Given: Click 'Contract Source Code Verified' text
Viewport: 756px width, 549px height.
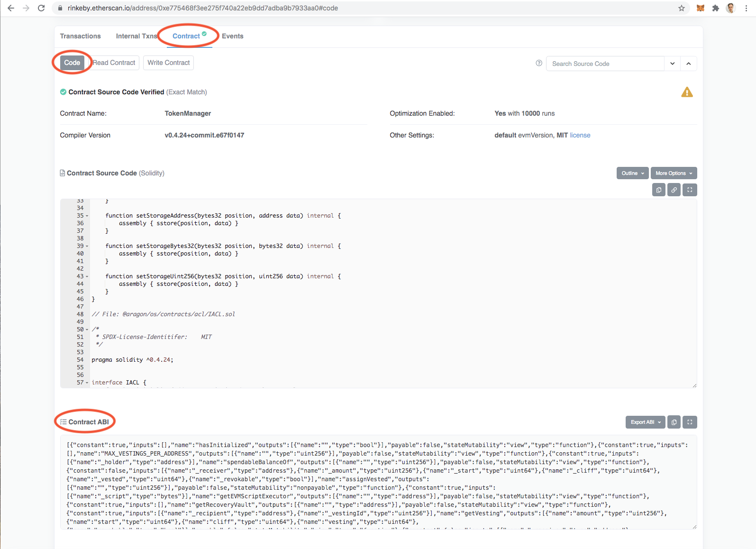Looking at the screenshot, I should pos(116,92).
